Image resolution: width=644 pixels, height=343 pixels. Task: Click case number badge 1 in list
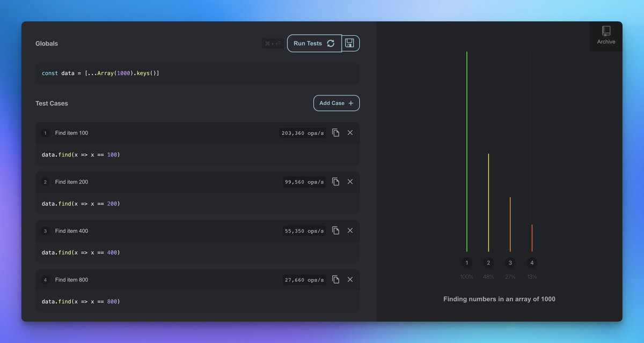pyautogui.click(x=45, y=133)
